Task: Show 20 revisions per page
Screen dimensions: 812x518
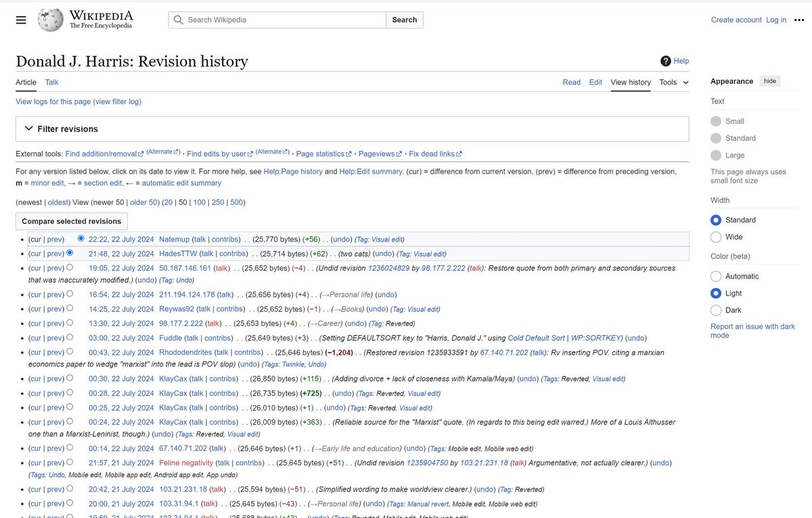Action: (x=168, y=202)
